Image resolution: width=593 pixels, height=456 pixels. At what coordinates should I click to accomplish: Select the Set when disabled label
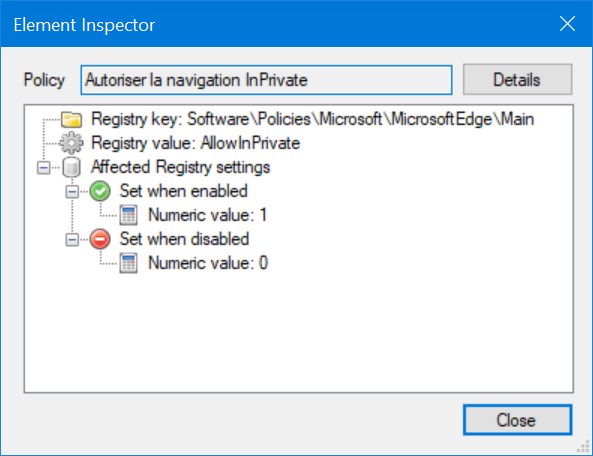pyautogui.click(x=185, y=239)
